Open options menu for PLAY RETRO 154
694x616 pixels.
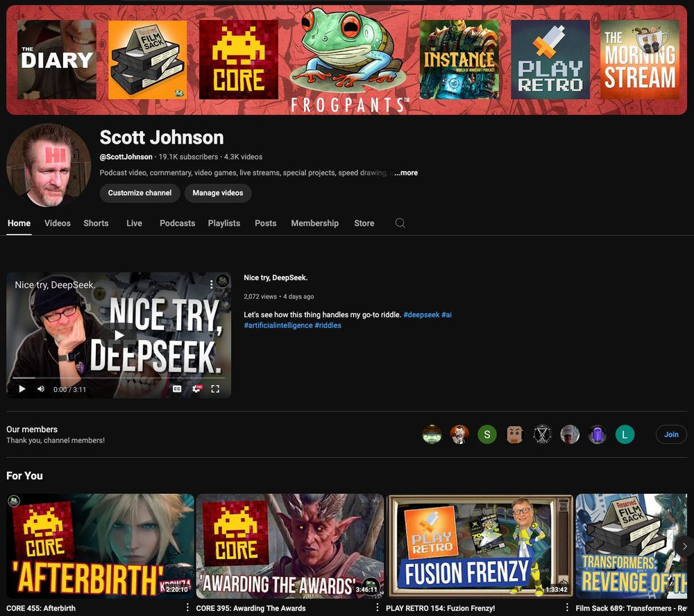pyautogui.click(x=567, y=607)
